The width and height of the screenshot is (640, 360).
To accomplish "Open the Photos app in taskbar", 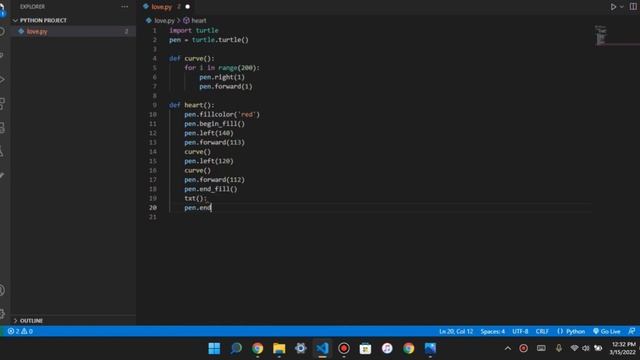I will 430,348.
